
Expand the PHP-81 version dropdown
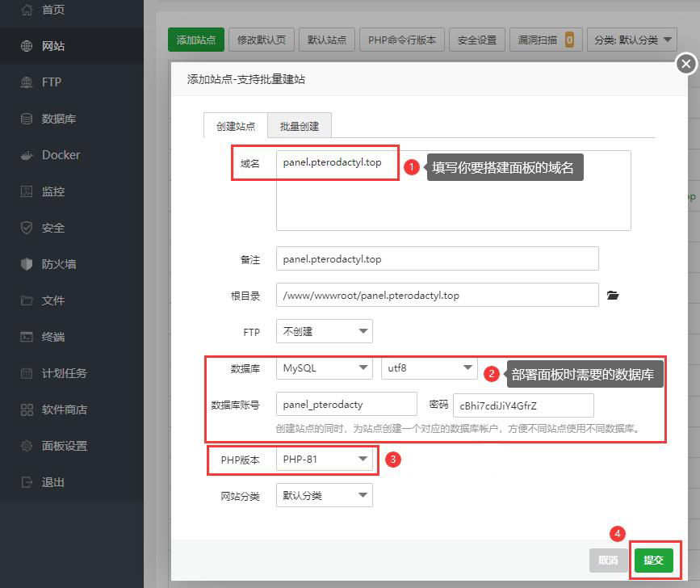click(x=324, y=460)
